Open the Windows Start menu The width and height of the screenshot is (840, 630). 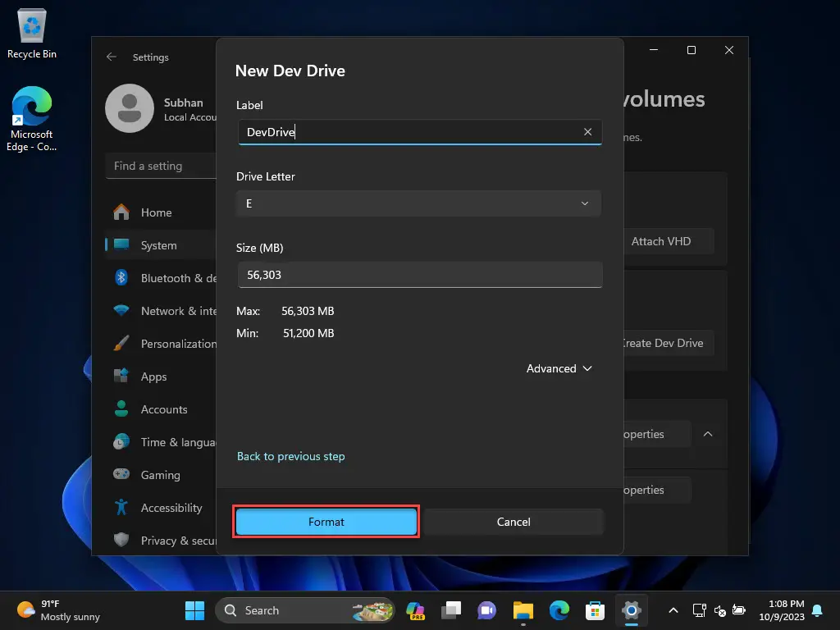(x=194, y=610)
